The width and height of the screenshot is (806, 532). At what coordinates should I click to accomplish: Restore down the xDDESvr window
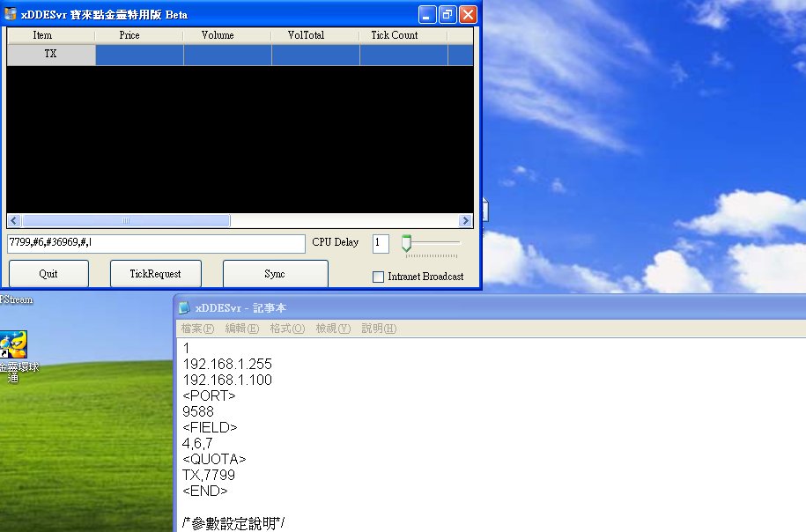[x=447, y=15]
